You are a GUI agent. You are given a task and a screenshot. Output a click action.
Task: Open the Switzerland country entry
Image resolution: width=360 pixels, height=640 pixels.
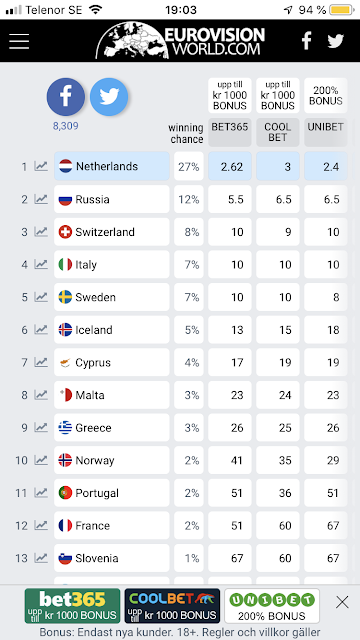tap(111, 232)
